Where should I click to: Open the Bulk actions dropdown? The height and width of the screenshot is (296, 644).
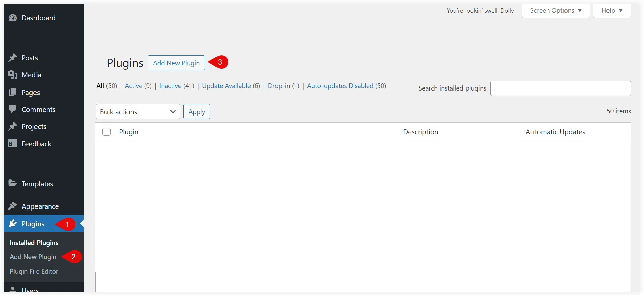(138, 111)
